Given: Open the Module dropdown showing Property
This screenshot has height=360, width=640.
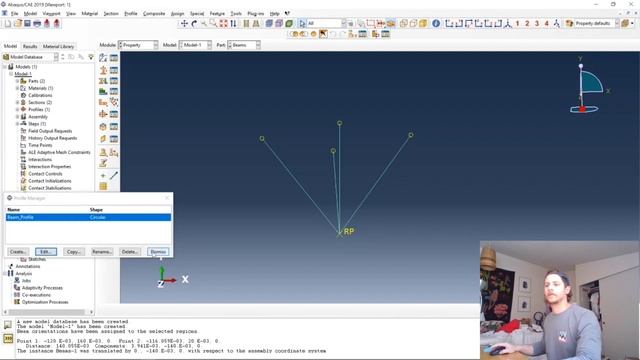Looking at the screenshot, I should point(138,45).
